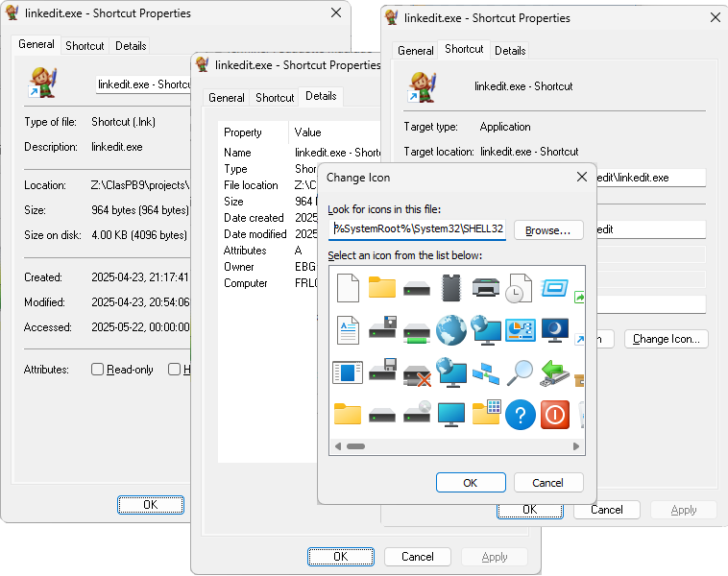Image resolution: width=728 pixels, height=576 pixels.
Task: Select the folder with grid overlay icon
Action: [486, 412]
